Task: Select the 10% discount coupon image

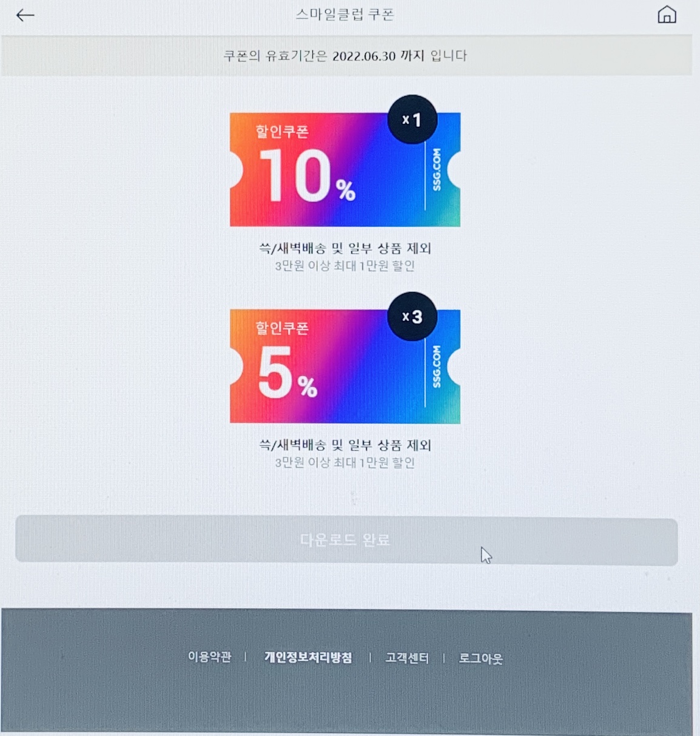Action: pos(345,169)
